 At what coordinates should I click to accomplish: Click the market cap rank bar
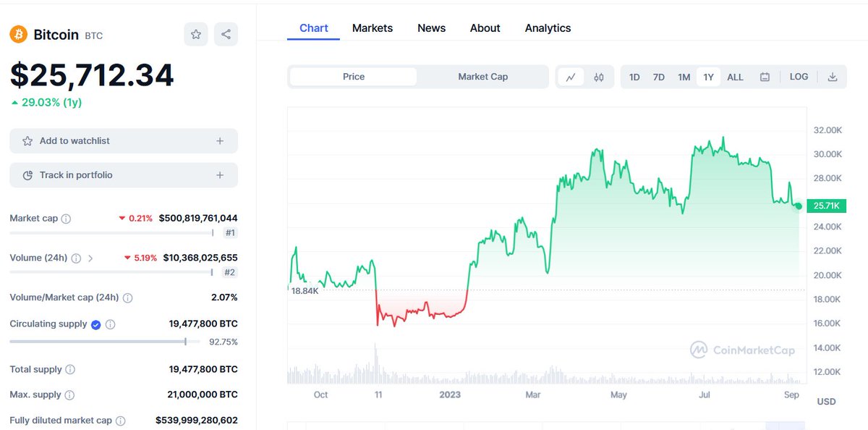pos(111,233)
